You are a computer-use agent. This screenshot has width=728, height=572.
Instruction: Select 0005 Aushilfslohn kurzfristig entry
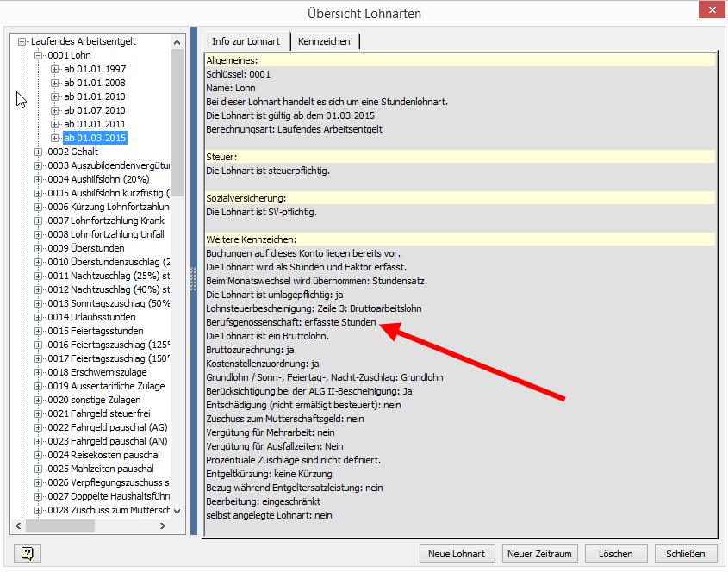click(x=109, y=193)
